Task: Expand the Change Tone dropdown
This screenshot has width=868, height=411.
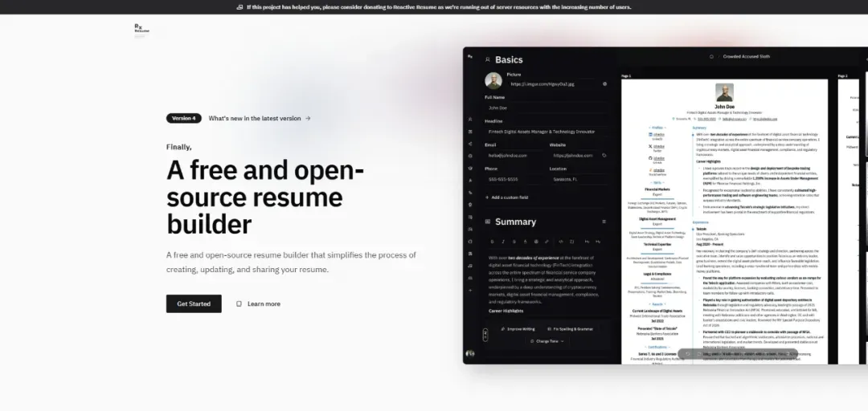Action: tap(547, 341)
